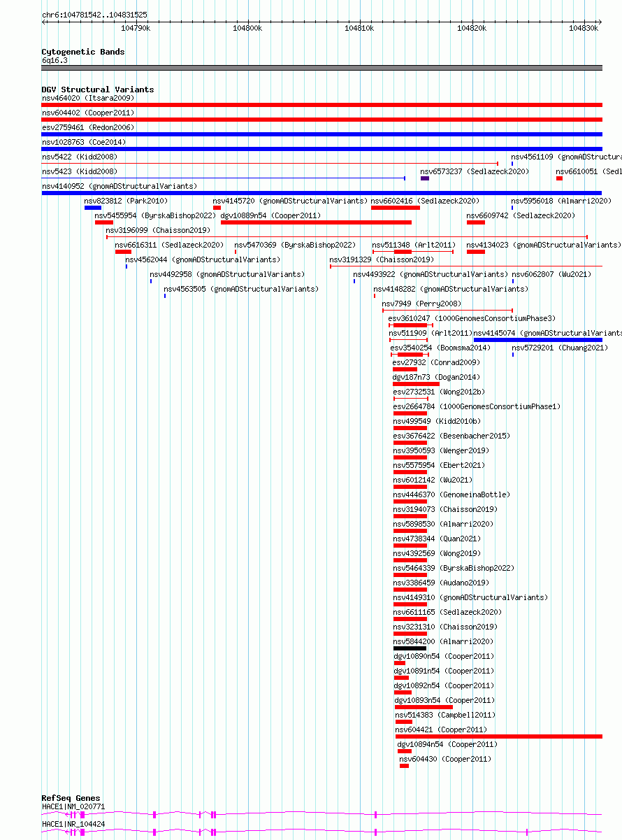Click the gray 6q16.3 cytogenetic band bar
This screenshot has width=622, height=840.
click(x=321, y=68)
